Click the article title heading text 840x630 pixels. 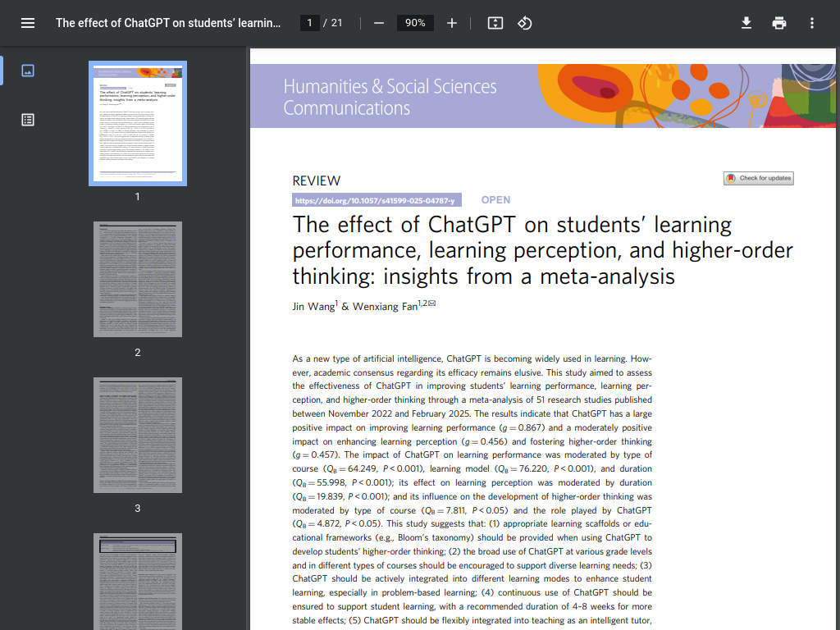tap(542, 250)
